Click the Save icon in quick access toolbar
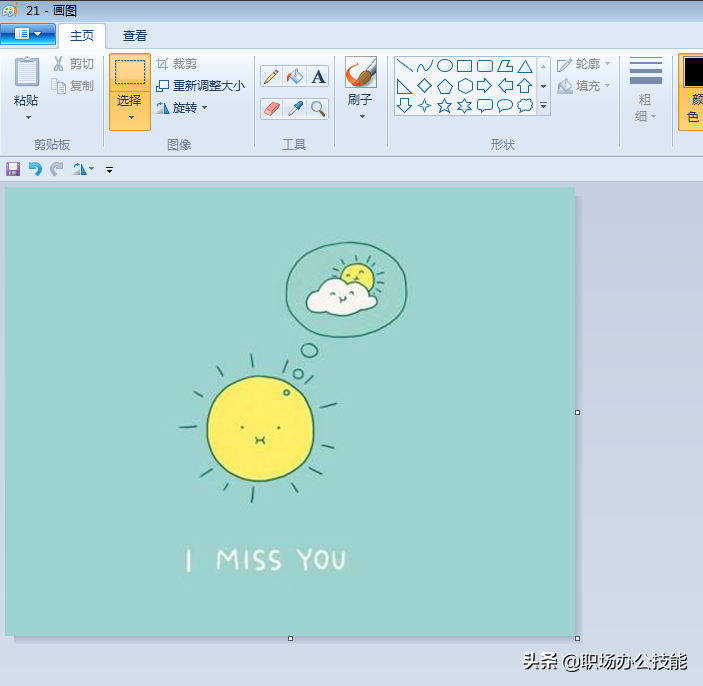The image size is (703, 686). tap(13, 169)
